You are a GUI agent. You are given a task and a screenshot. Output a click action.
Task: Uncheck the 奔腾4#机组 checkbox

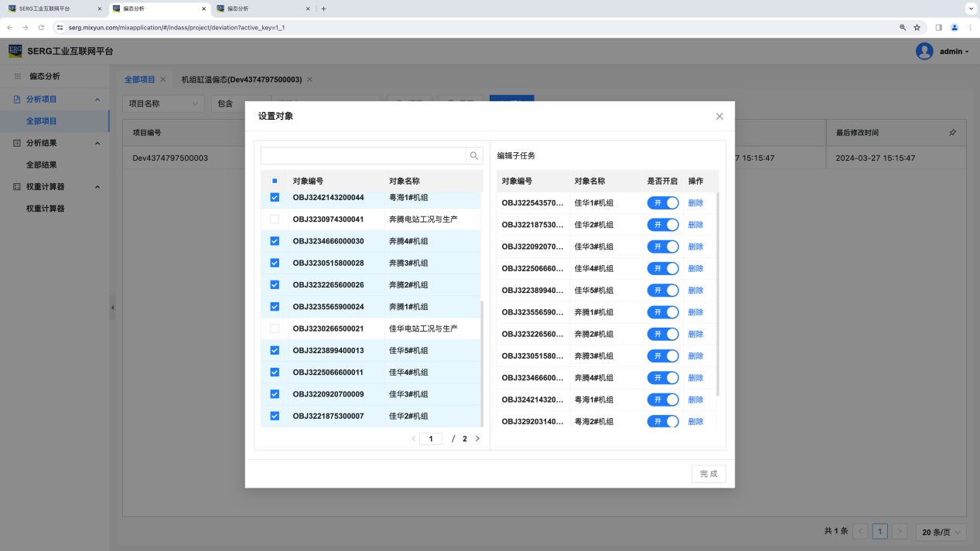[x=275, y=241]
